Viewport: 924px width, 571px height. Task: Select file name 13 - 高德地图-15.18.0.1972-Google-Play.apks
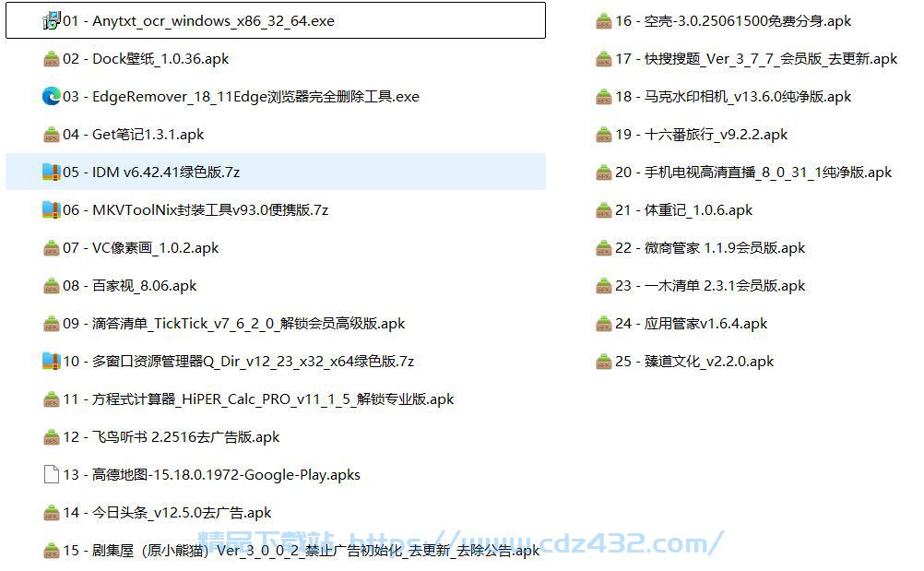coord(211,475)
